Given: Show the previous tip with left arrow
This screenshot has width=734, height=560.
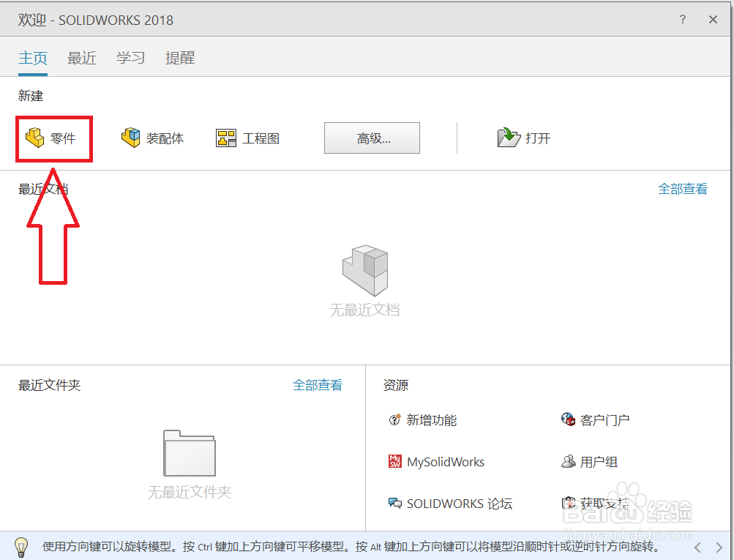Looking at the screenshot, I should (697, 548).
